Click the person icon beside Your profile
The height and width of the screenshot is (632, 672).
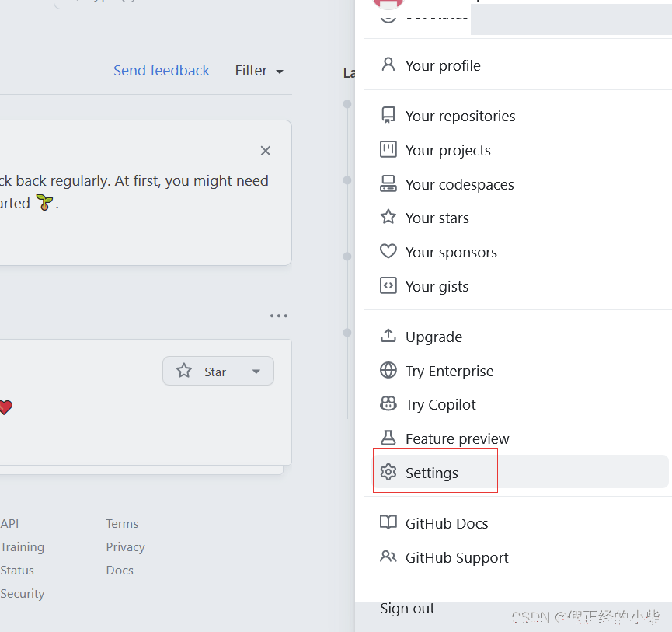pos(388,65)
